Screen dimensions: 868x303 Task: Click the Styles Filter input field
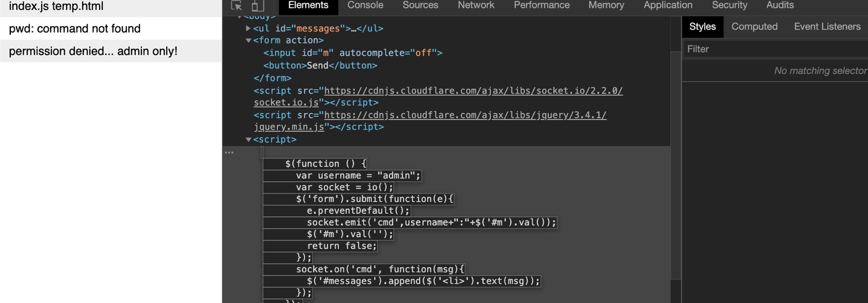click(776, 49)
